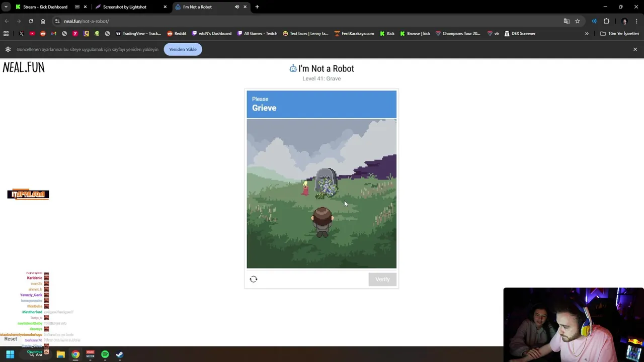Open the red Y bookmark icon
The width and height of the screenshot is (644, 362).
(x=75, y=34)
